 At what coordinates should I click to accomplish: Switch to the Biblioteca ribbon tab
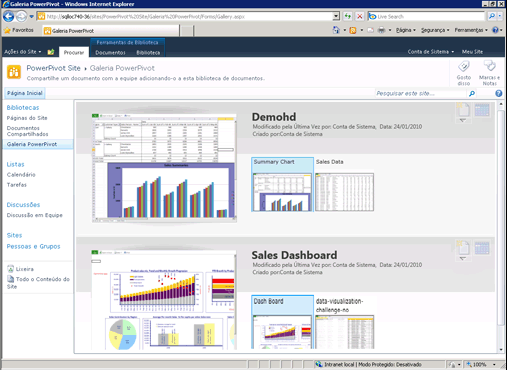pyautogui.click(x=148, y=53)
